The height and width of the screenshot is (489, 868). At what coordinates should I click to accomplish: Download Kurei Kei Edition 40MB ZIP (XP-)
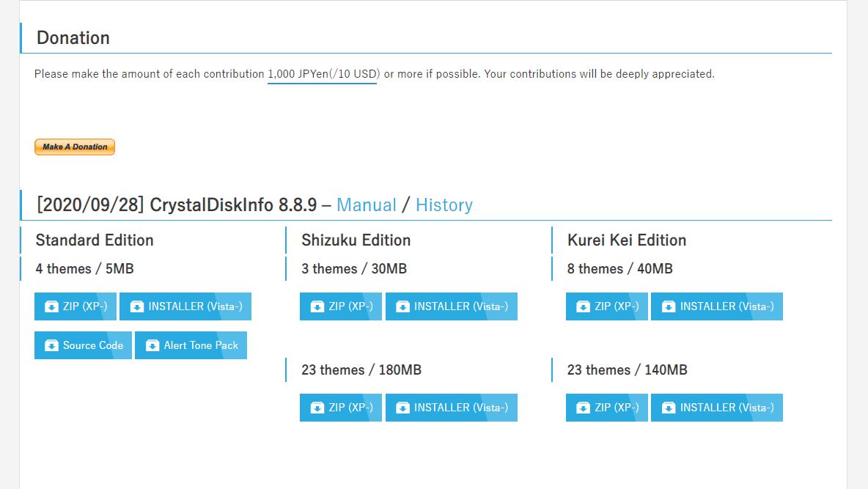tap(607, 306)
